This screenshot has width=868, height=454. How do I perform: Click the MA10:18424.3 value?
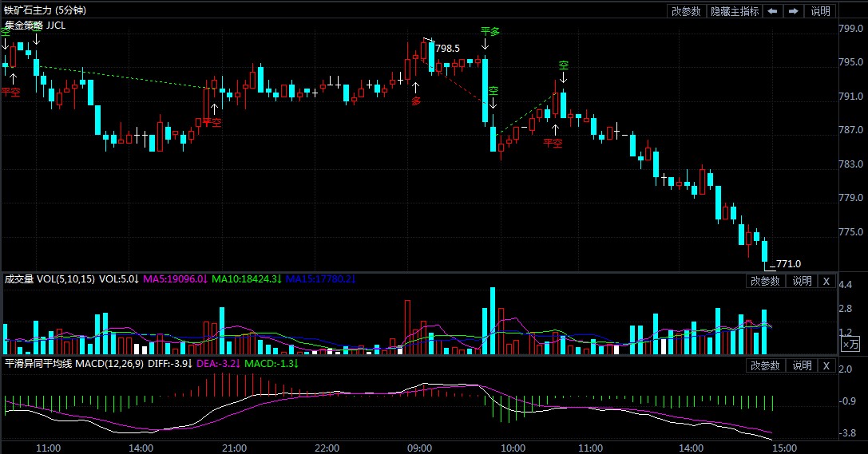click(x=246, y=279)
